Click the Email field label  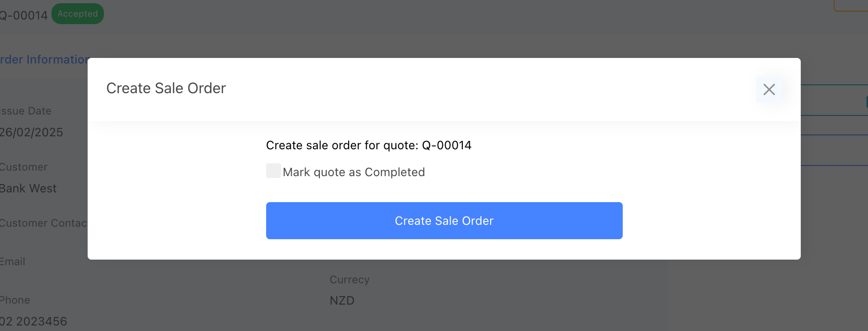[x=13, y=261]
